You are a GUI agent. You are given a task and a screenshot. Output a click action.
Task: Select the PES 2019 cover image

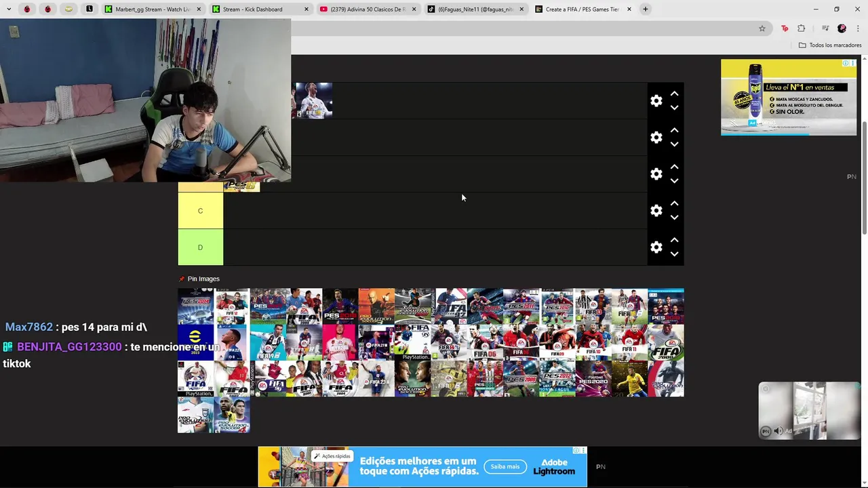click(340, 306)
